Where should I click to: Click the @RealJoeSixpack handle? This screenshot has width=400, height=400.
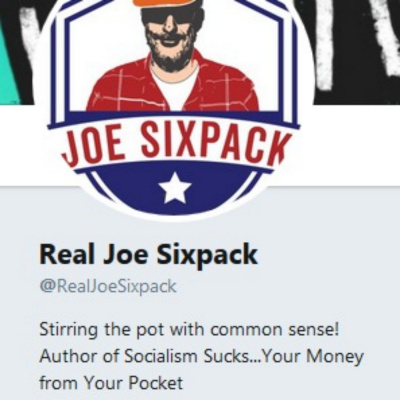click(x=108, y=287)
